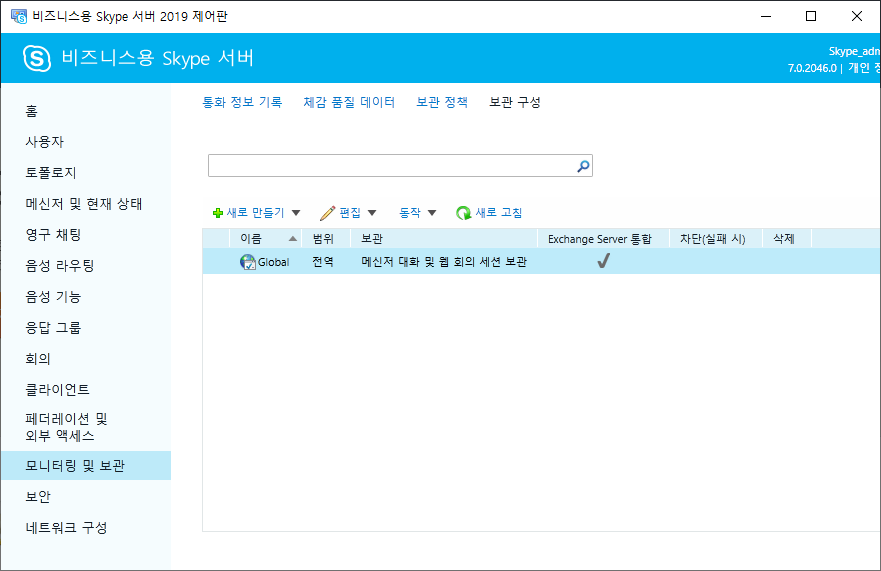Open 응답 그룹 section
The image size is (881, 571).
(53, 327)
